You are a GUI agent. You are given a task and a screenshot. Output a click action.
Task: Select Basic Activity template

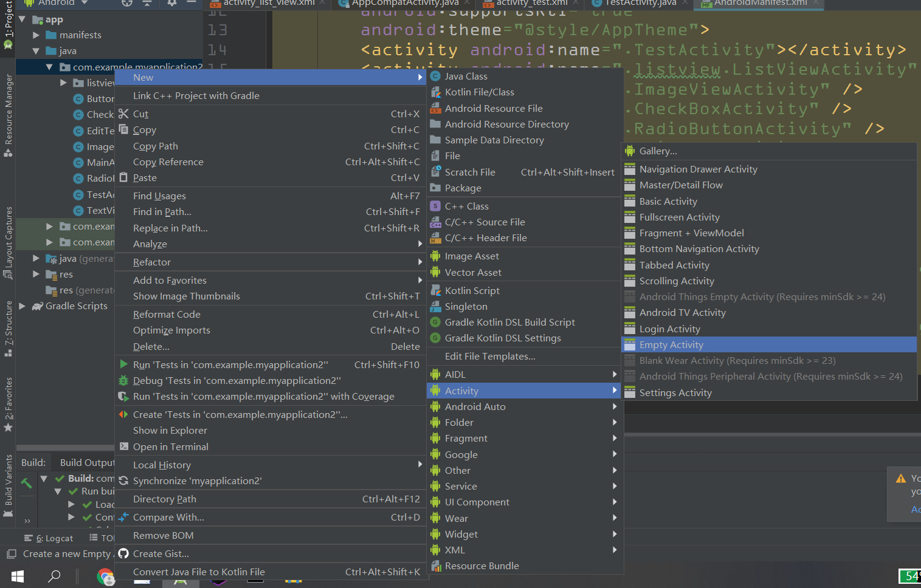click(769, 201)
